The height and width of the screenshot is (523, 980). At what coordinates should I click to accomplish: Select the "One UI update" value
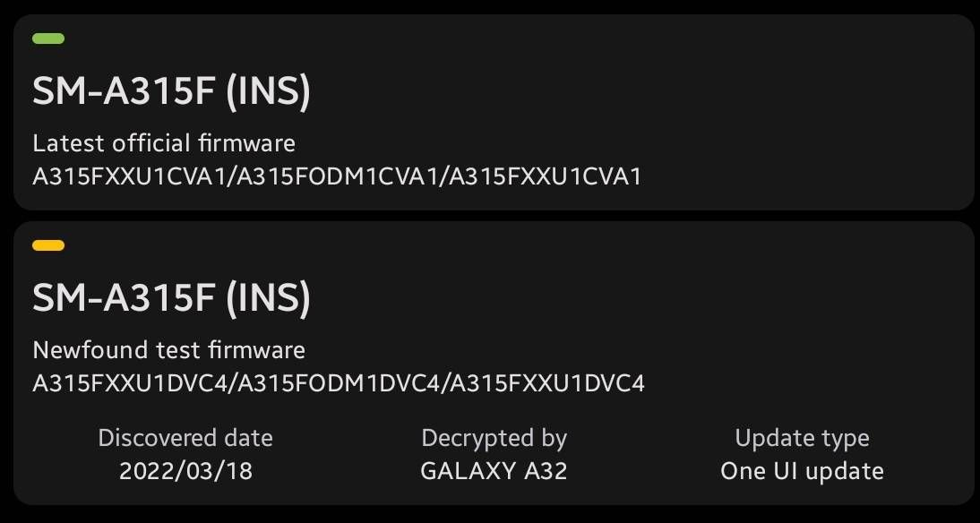(x=802, y=471)
